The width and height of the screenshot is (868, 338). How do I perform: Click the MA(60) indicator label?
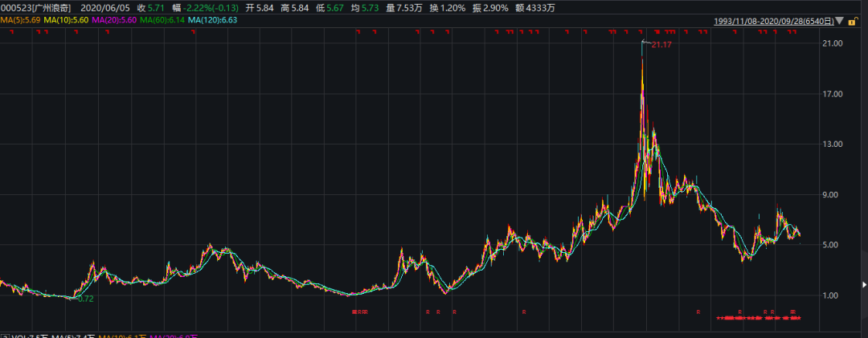tap(164, 20)
